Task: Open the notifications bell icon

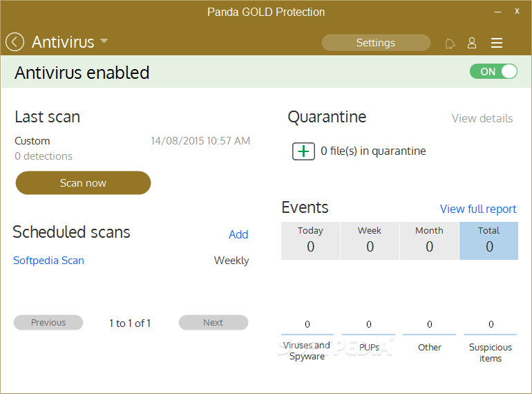Action: pyautogui.click(x=450, y=44)
